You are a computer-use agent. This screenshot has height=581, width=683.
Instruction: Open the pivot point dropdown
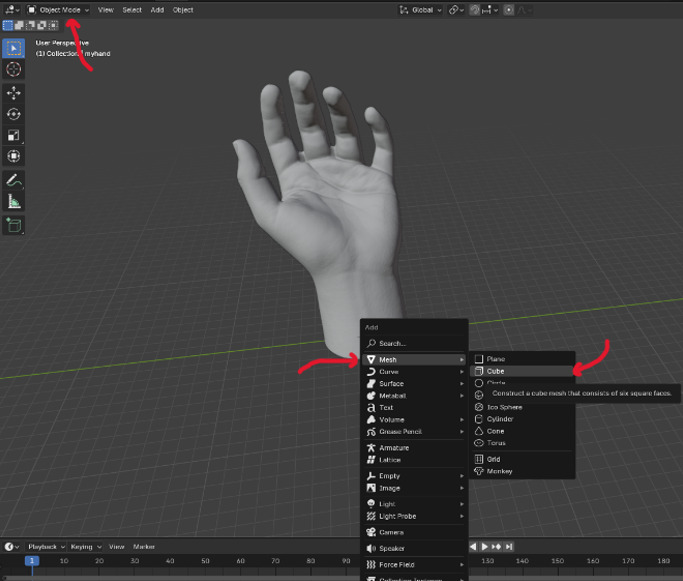456,10
